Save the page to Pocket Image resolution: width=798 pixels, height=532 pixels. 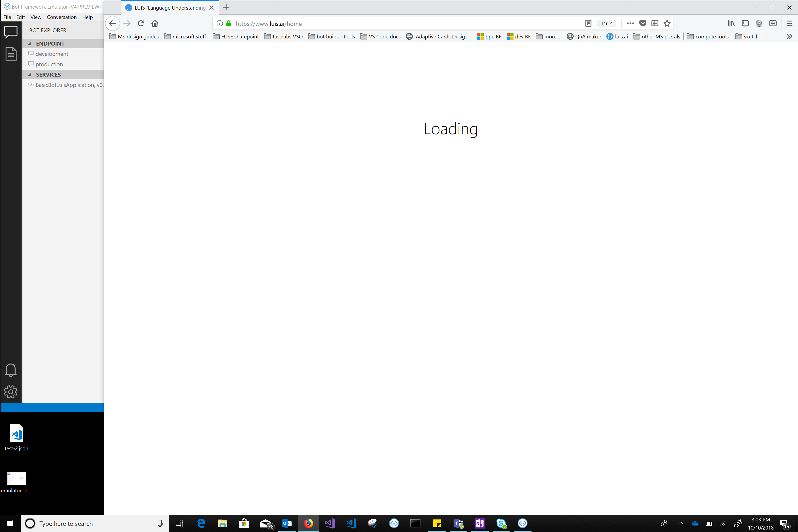643,23
